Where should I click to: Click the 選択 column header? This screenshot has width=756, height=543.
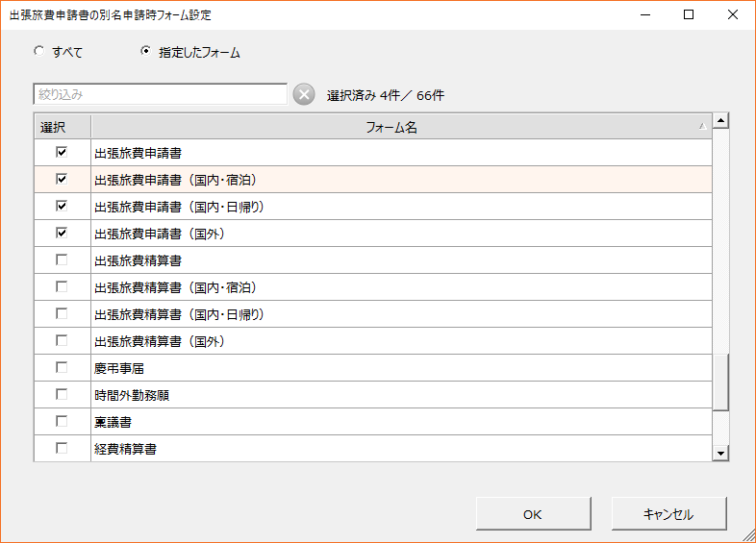tap(52, 127)
